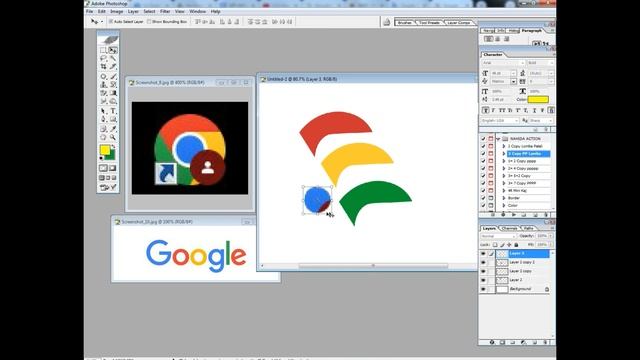The image size is (640, 360).
Task: Select the Clone Stamp tool
Action: [103, 85]
